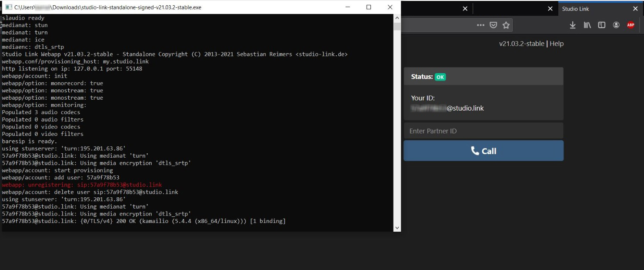Viewport: 644px width, 270px height.
Task: Click the Call button in Studio Link
Action: tap(484, 151)
